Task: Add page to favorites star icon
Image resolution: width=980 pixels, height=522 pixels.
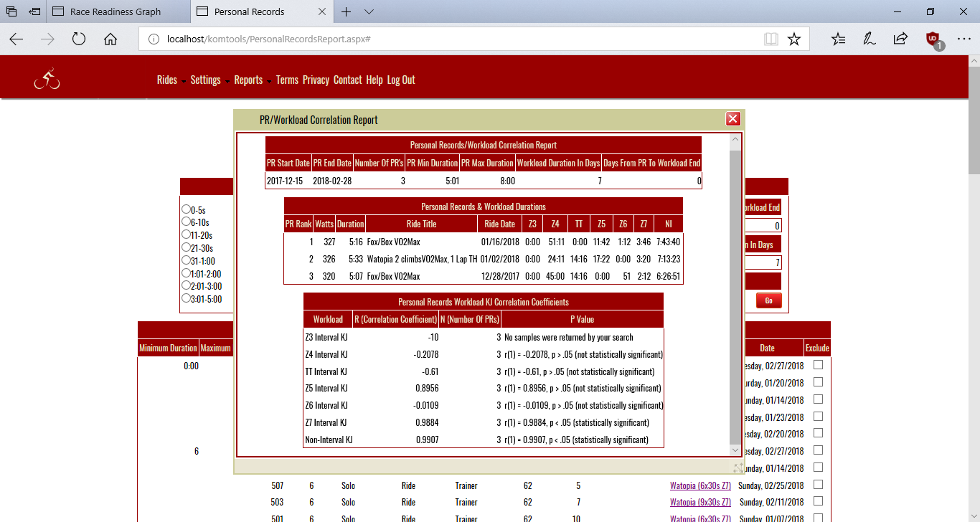Action: tap(793, 39)
